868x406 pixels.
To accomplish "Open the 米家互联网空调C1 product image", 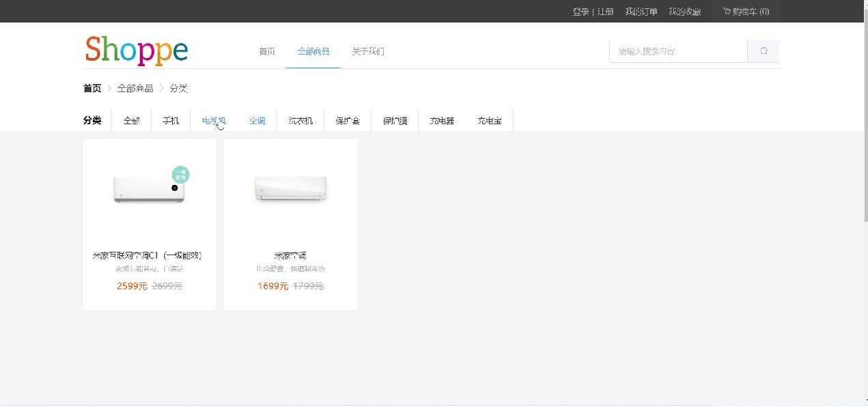I will click(x=150, y=190).
